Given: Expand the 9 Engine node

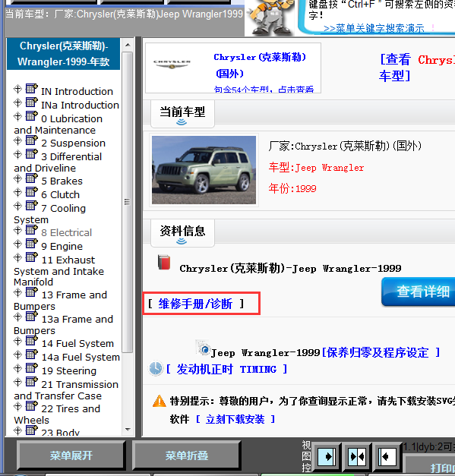Looking at the screenshot, I should tap(17, 244).
